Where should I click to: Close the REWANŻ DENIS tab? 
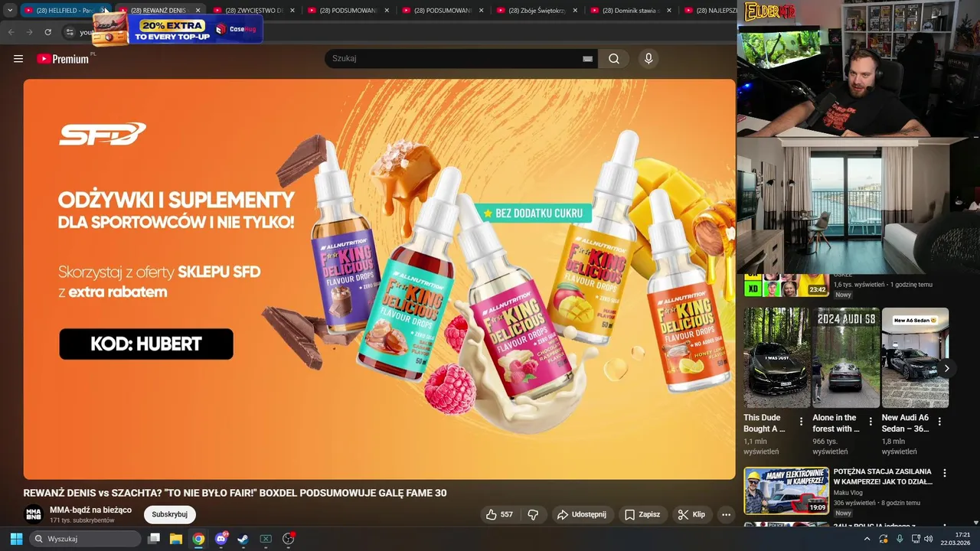tap(198, 11)
